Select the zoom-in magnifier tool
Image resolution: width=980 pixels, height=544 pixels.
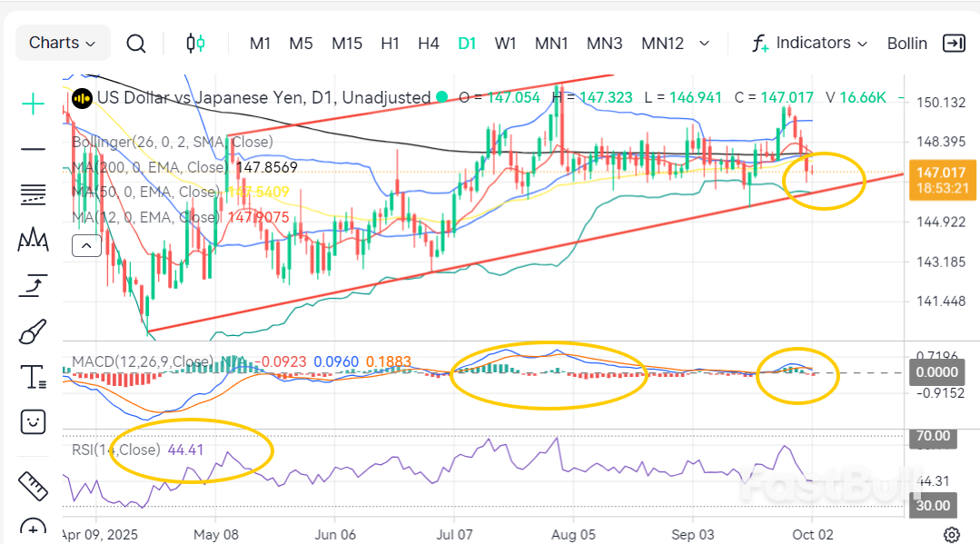coord(33,527)
